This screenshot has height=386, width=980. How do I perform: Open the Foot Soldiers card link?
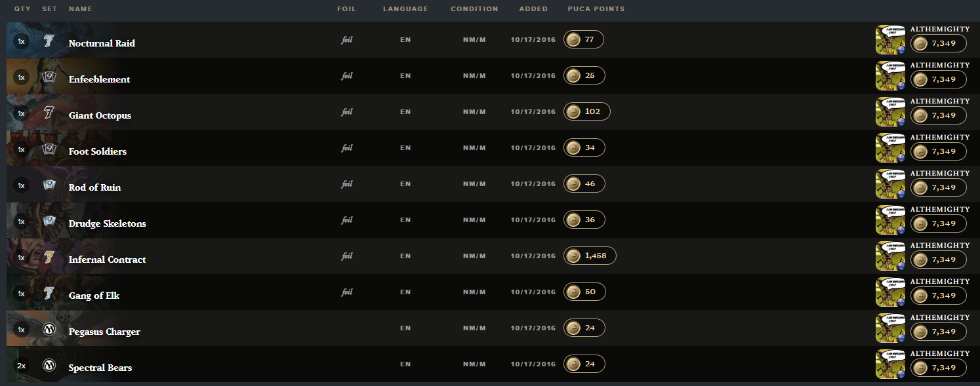[x=98, y=151]
